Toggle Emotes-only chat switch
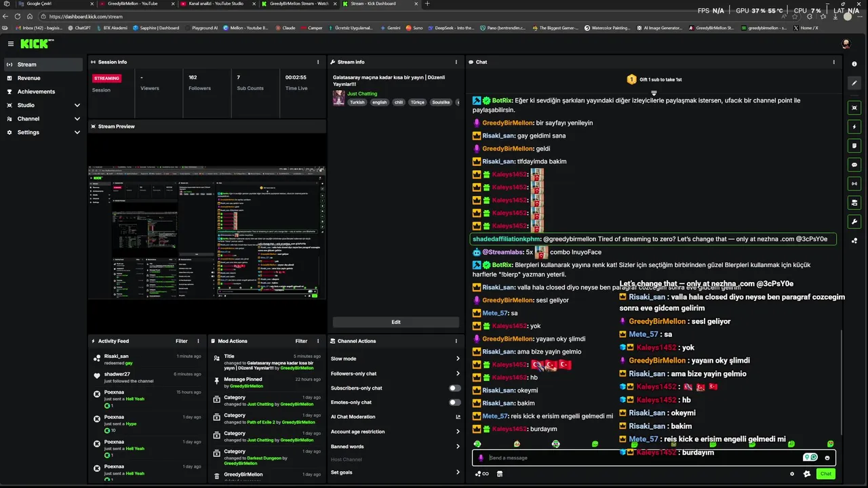This screenshot has height=488, width=868. click(454, 403)
